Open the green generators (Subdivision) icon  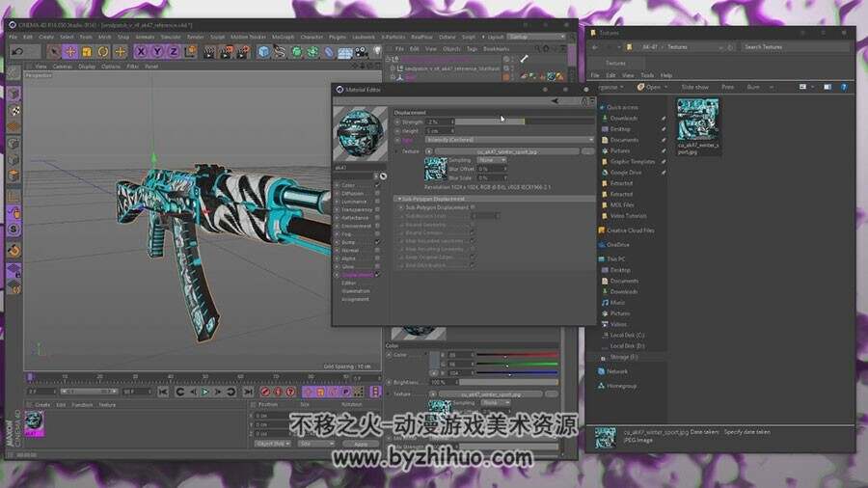pyautogui.click(x=297, y=52)
